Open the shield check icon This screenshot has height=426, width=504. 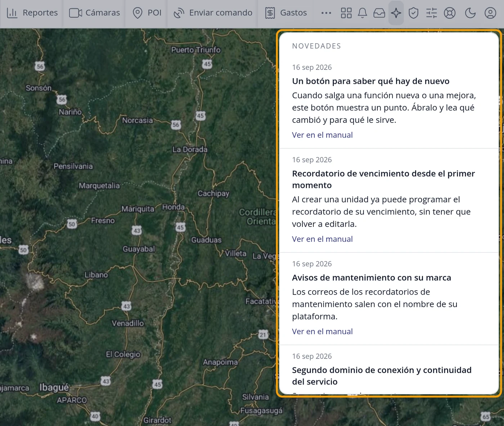point(413,13)
